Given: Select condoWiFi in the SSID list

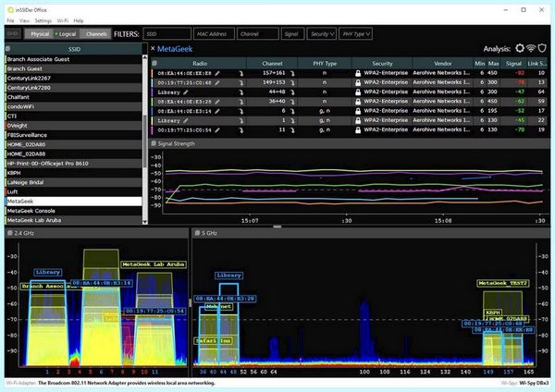Looking at the screenshot, I should [74, 106].
